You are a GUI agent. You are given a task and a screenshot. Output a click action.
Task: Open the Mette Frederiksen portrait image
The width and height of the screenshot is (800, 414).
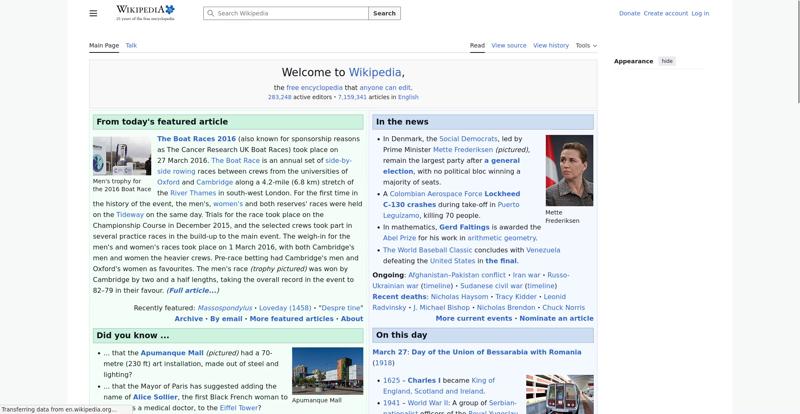point(568,170)
